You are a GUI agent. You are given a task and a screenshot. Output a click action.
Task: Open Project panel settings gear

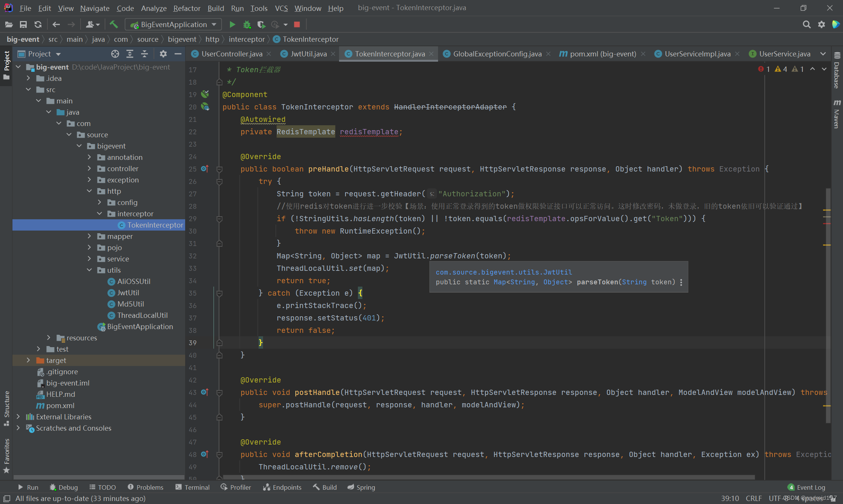pyautogui.click(x=163, y=54)
